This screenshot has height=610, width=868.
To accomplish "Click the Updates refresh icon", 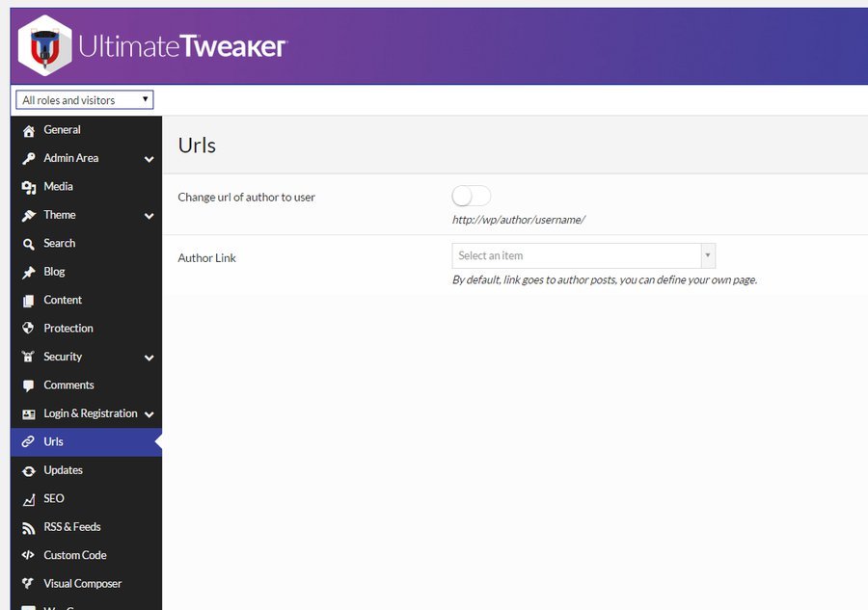I will 29,470.
